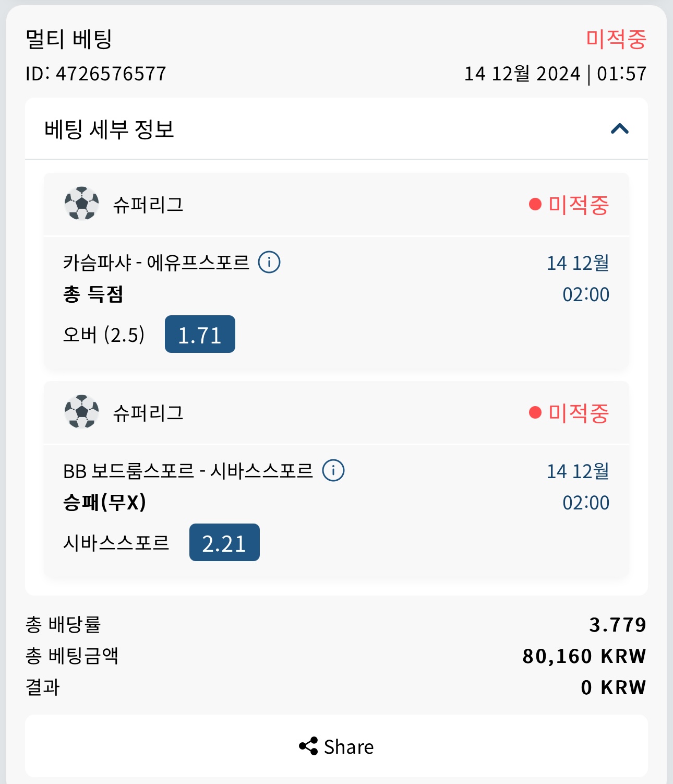
Task: Click the 2.21 odds badge
Action: [x=224, y=543]
